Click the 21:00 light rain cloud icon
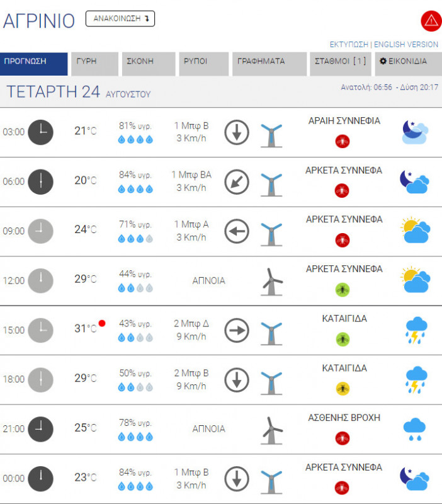This screenshot has width=442, height=504. (x=415, y=429)
